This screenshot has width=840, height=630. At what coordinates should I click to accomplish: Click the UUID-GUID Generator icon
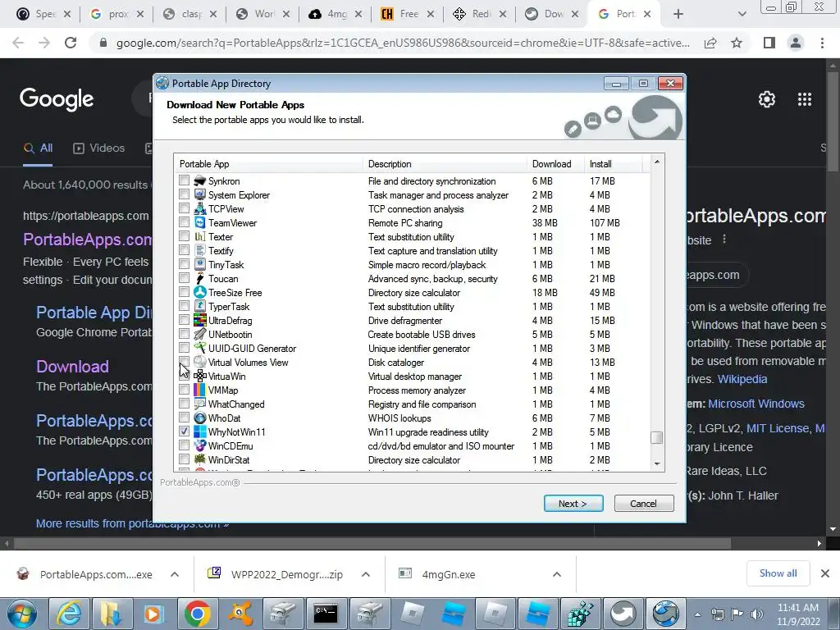click(200, 348)
